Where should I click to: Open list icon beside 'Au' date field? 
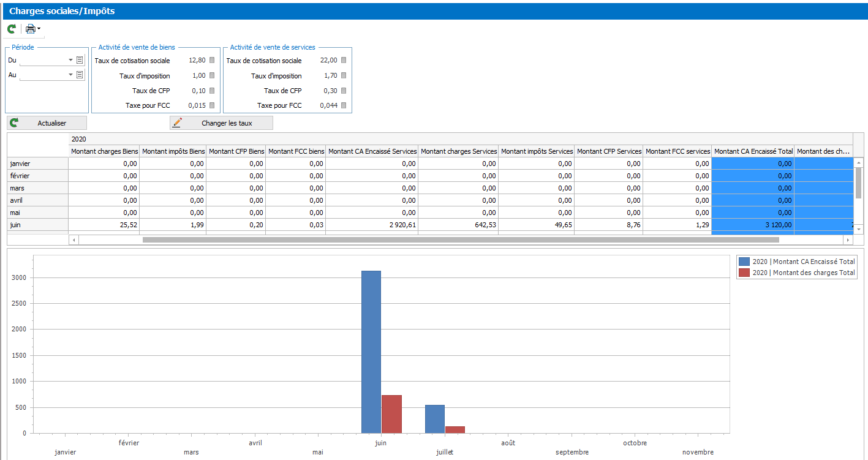80,75
